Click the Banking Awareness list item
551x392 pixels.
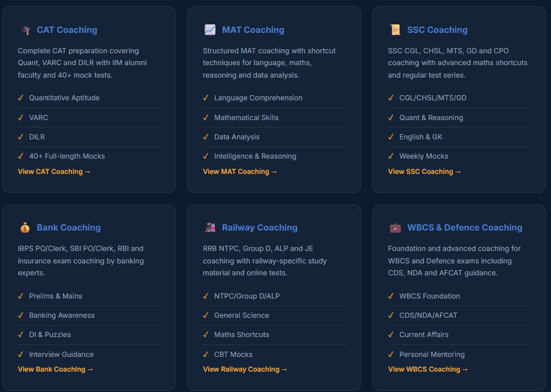[89, 316]
